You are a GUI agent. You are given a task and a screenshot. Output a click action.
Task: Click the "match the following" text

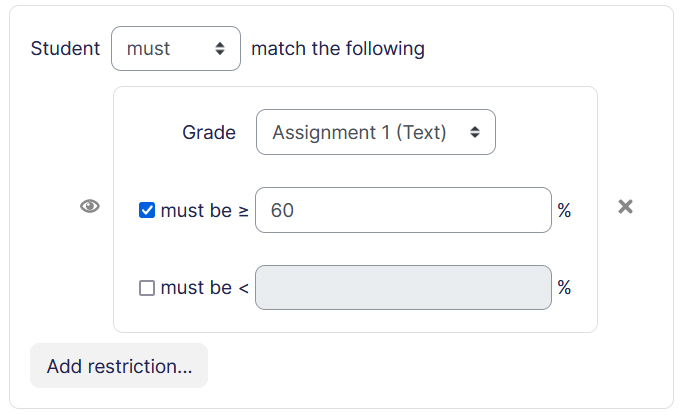pos(338,49)
